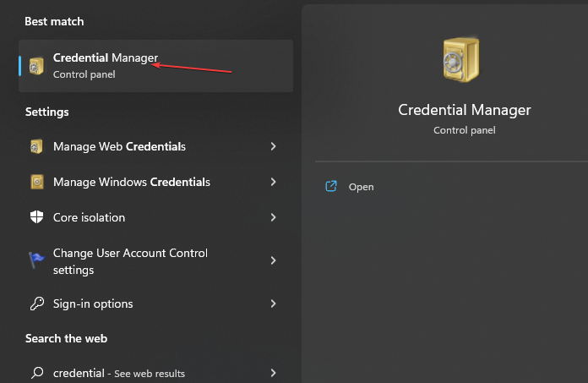Open the Core isolation setting
Image resolution: width=588 pixels, height=383 pixels.
[155, 217]
